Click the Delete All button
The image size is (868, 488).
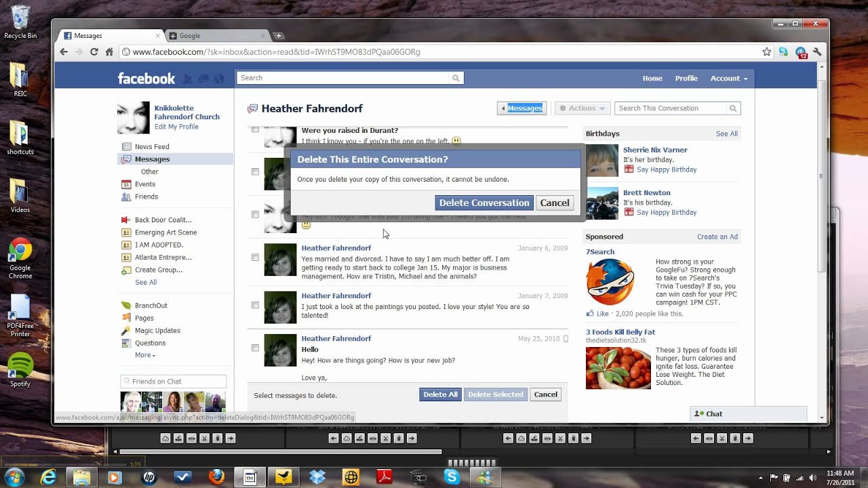pyautogui.click(x=440, y=394)
